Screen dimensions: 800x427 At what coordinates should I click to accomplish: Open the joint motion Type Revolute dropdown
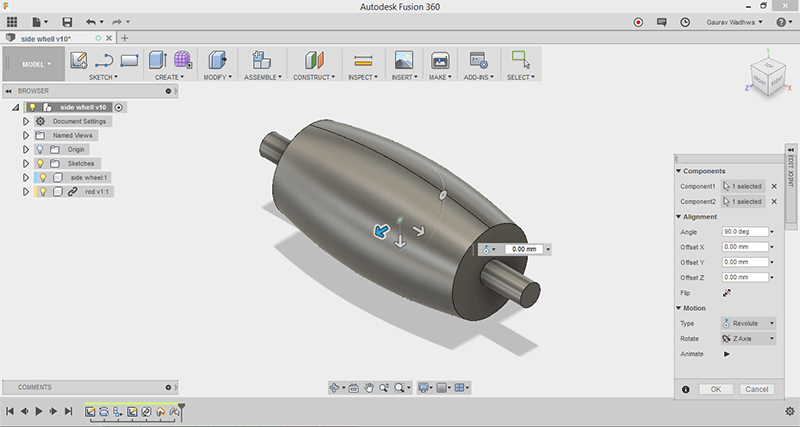[748, 323]
